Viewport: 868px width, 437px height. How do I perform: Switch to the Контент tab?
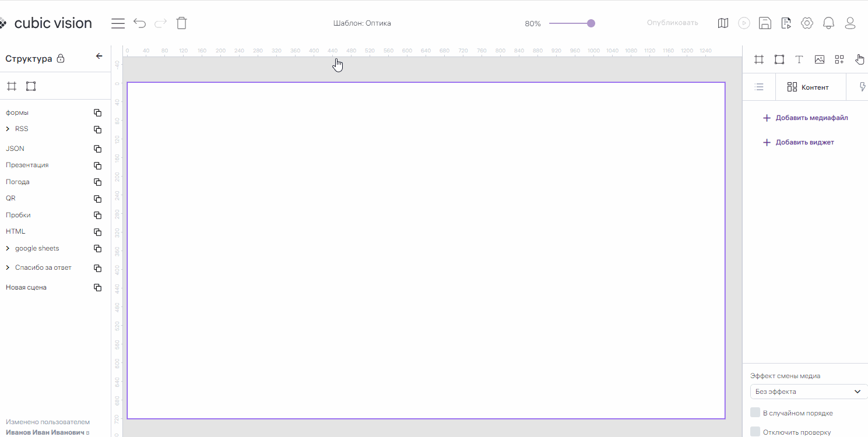click(x=808, y=87)
